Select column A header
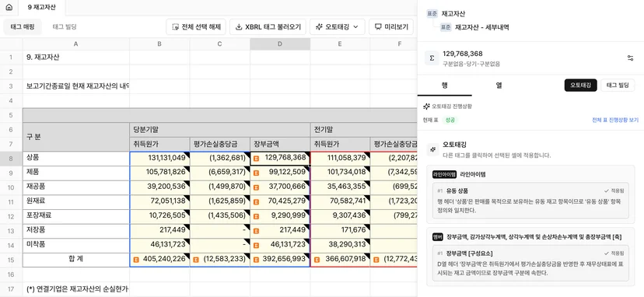The width and height of the screenshot is (644, 297). [x=76, y=44]
